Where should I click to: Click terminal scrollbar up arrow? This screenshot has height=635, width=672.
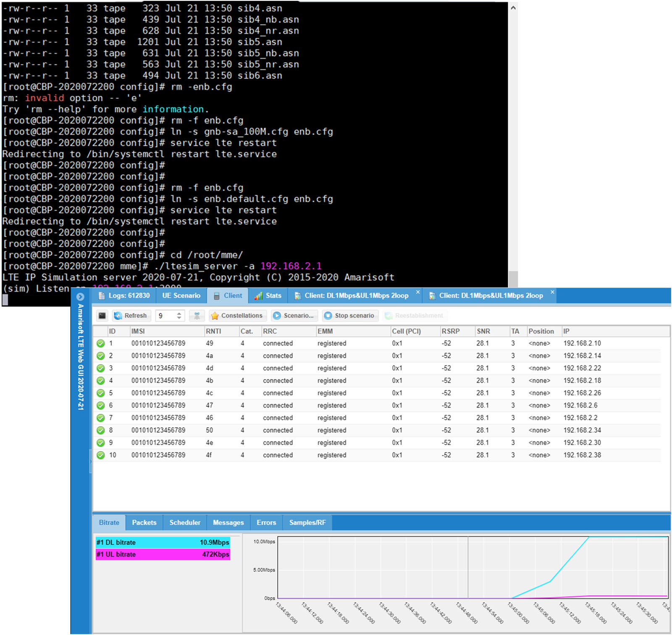coord(513,8)
